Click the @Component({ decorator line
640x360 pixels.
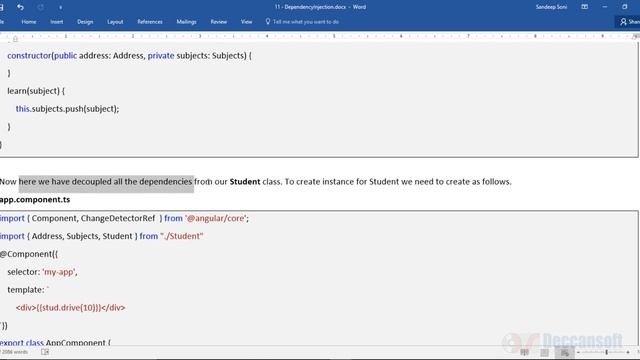29,254
